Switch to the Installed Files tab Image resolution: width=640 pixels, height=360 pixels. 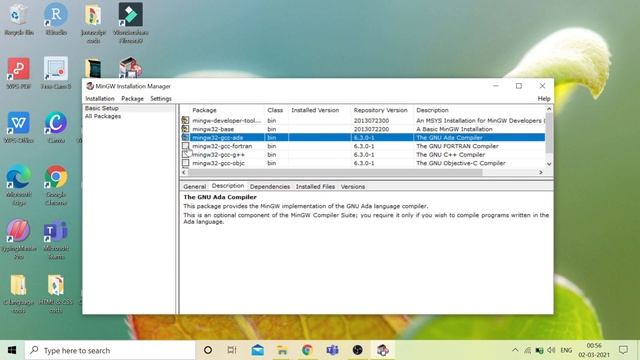coord(315,187)
